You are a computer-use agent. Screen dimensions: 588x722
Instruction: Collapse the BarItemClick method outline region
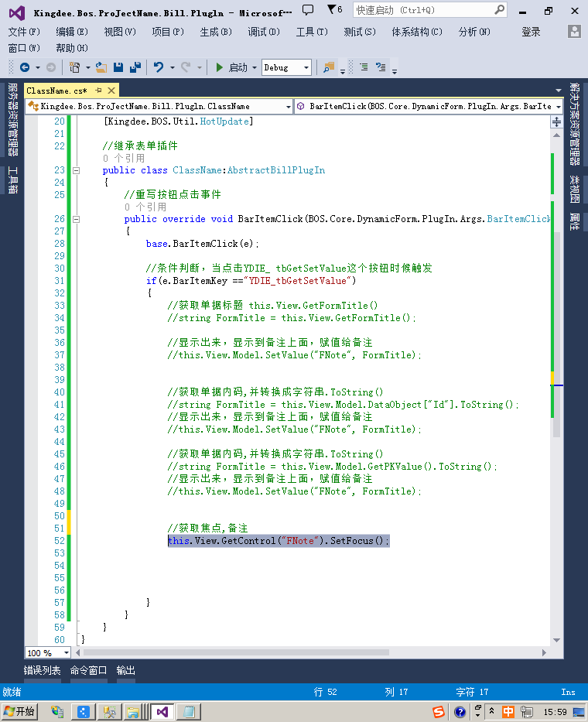click(x=77, y=219)
